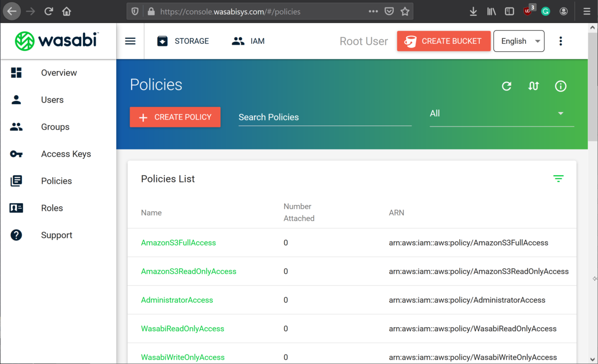The image size is (598, 364).
Task: Click the sort arrows icon in Policies header
Action: click(x=533, y=86)
